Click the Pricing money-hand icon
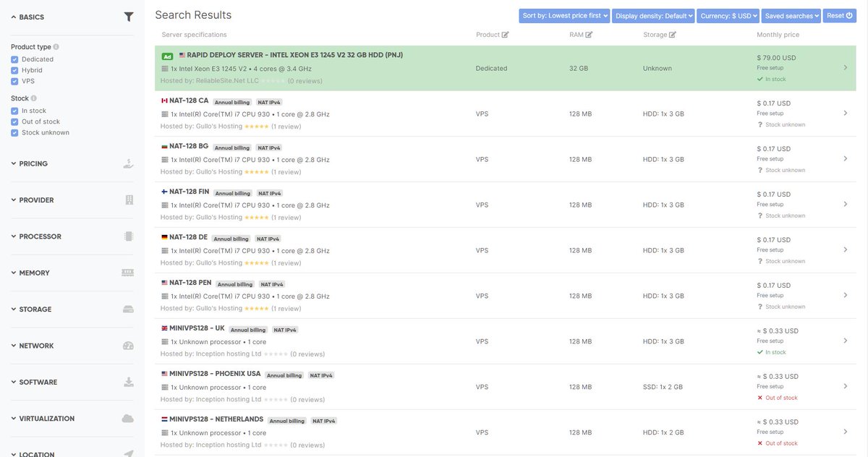868x457 pixels. pos(127,162)
